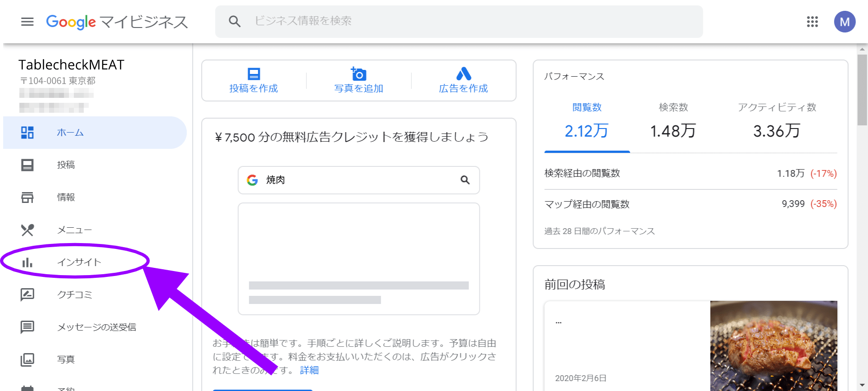Select ホーム in the sidebar
Screen dimensions: 868x391
coord(95,133)
